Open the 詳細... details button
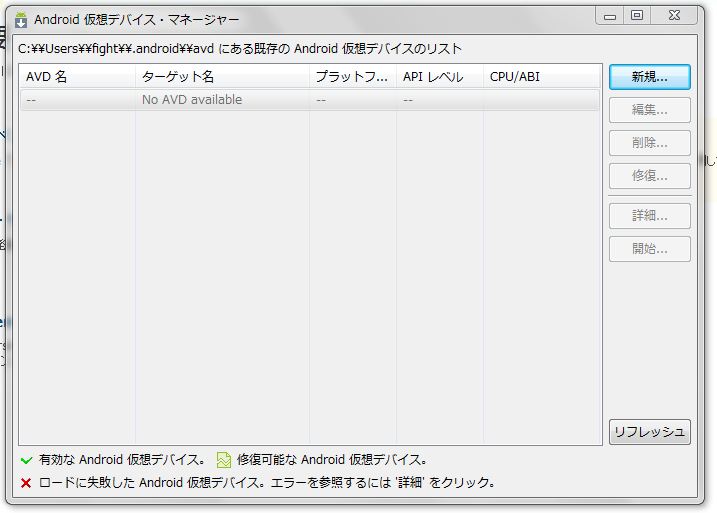The image size is (717, 513). coord(649,216)
